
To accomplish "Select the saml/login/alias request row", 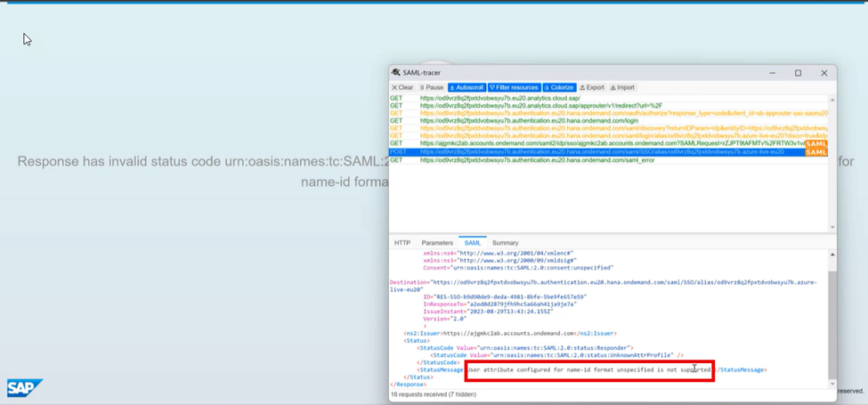I will 608,135.
